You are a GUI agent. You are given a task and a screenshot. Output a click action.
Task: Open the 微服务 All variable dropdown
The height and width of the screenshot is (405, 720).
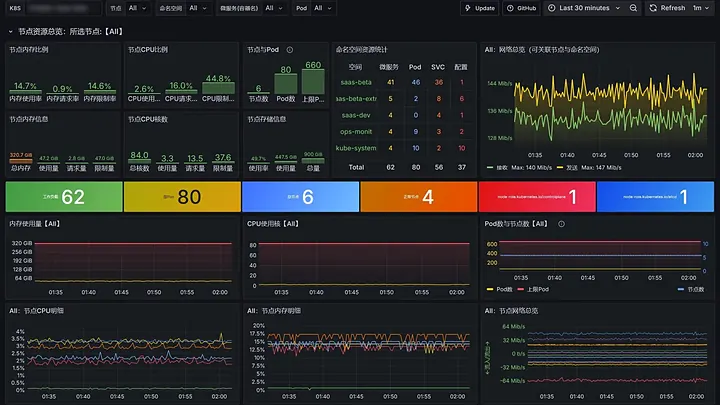[x=274, y=8]
